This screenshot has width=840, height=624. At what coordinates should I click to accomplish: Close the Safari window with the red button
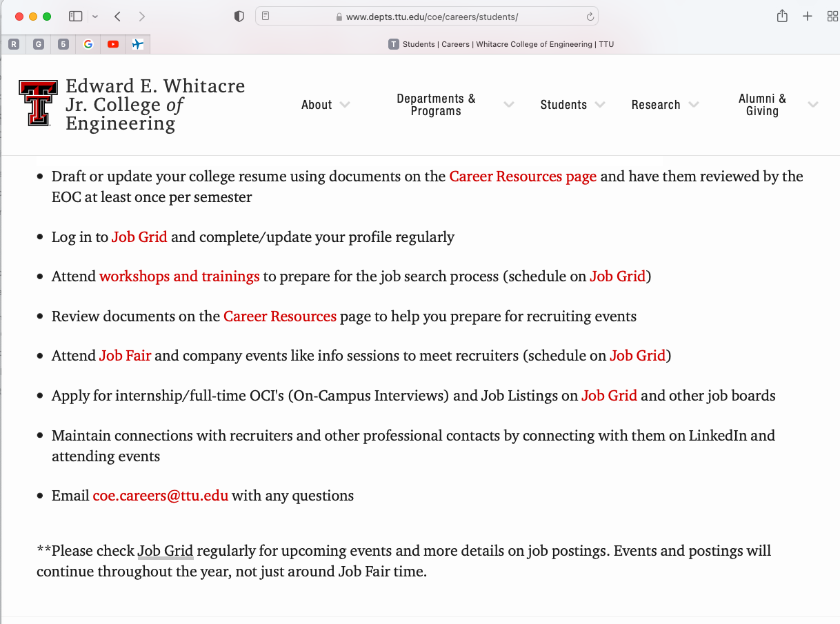tap(19, 17)
